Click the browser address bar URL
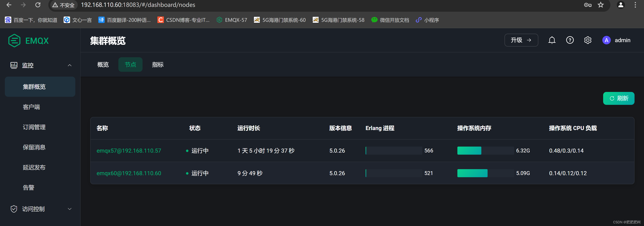Viewport: 644px width, 226px height. click(x=138, y=5)
